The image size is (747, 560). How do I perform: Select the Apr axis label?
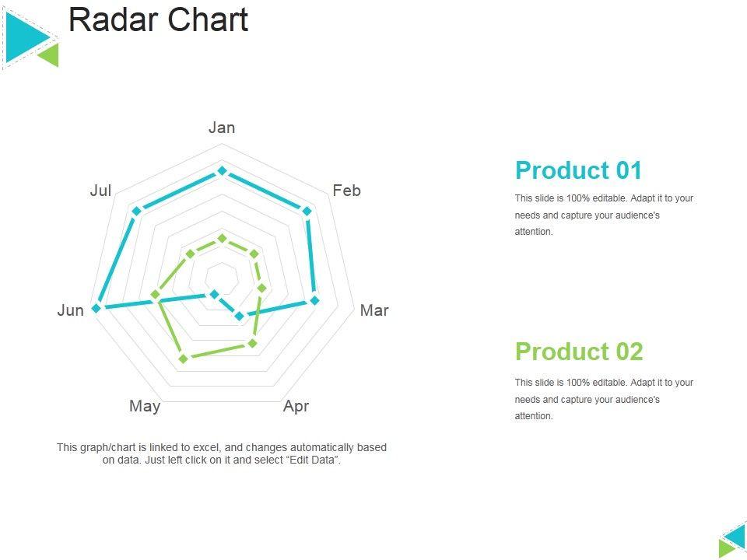click(296, 406)
